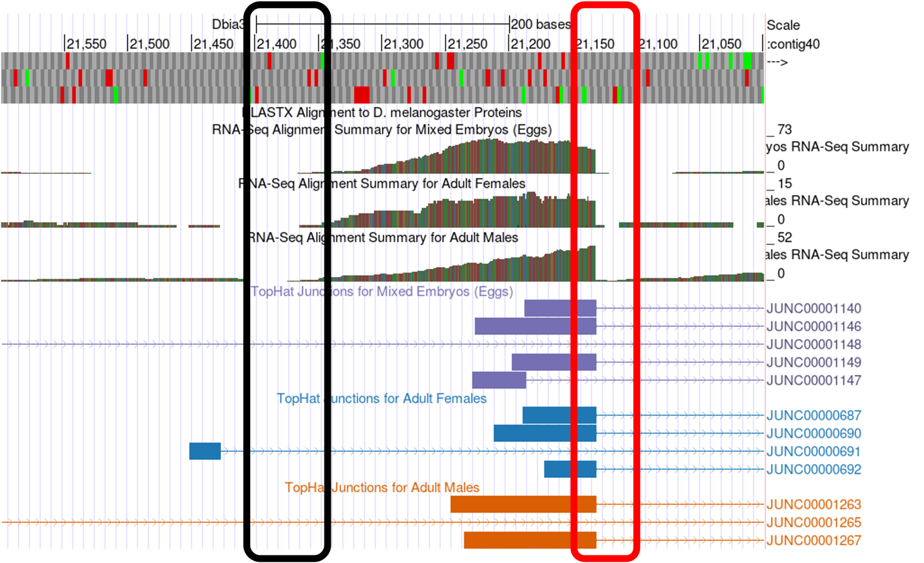Select junction label JUNC00001265
This screenshot has height=563, width=924.
point(814,522)
